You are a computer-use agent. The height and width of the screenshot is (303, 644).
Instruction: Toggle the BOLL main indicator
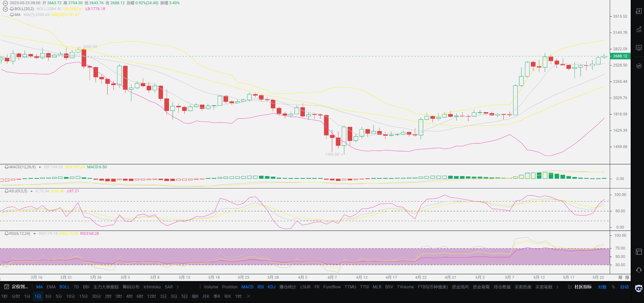tap(65, 287)
